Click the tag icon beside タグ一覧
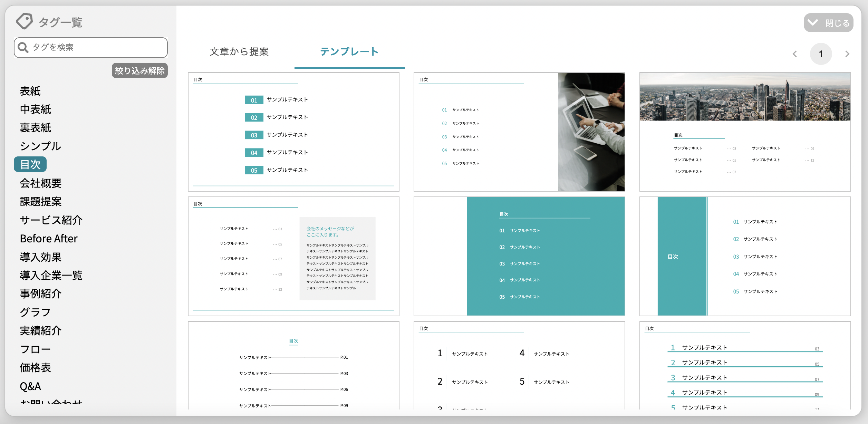Screen dimensions: 868x424 click(24, 21)
